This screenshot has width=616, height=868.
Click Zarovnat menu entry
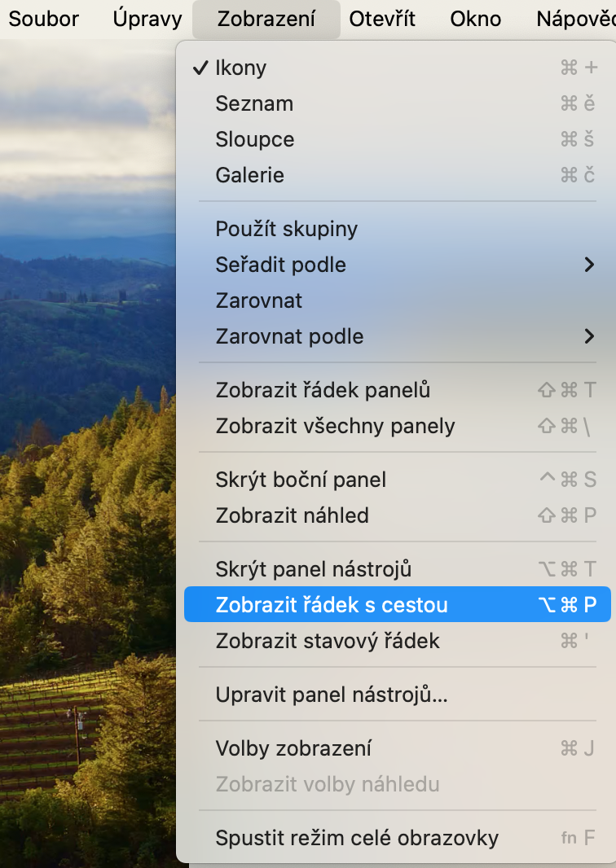(259, 300)
